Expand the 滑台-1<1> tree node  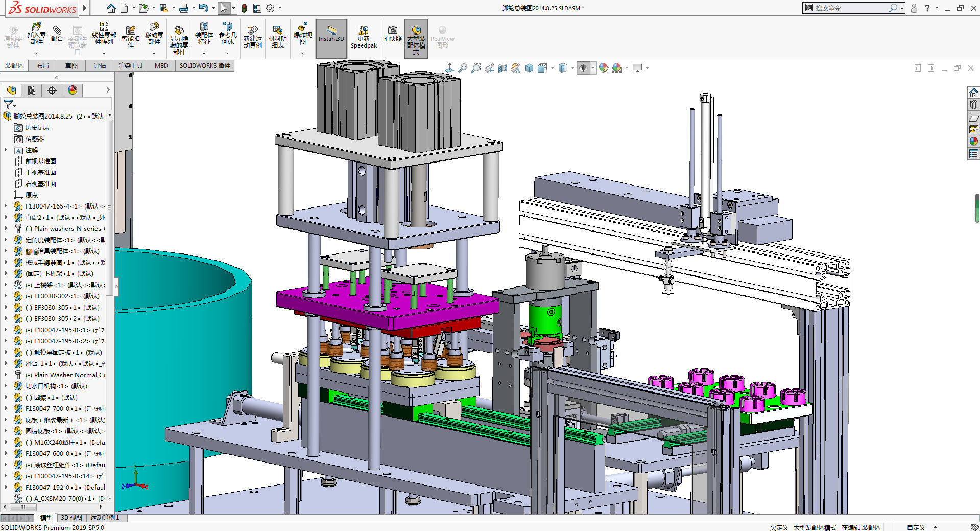[x=6, y=363]
